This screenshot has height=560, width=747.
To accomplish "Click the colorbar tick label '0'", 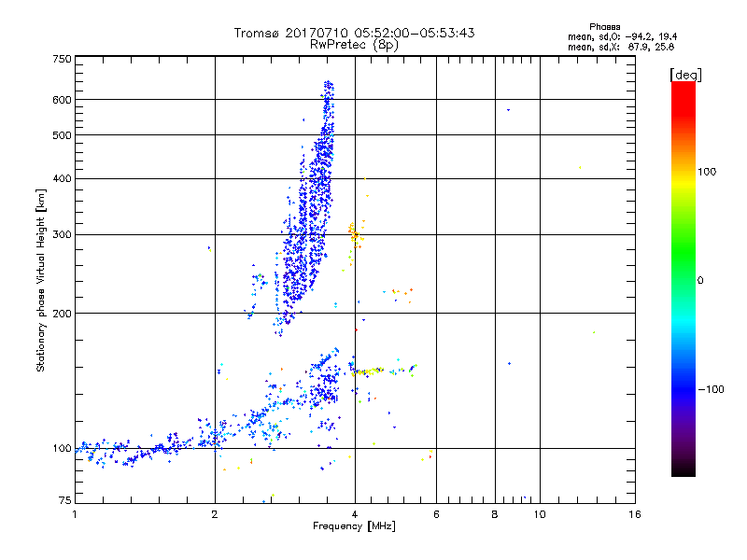I will (699, 281).
